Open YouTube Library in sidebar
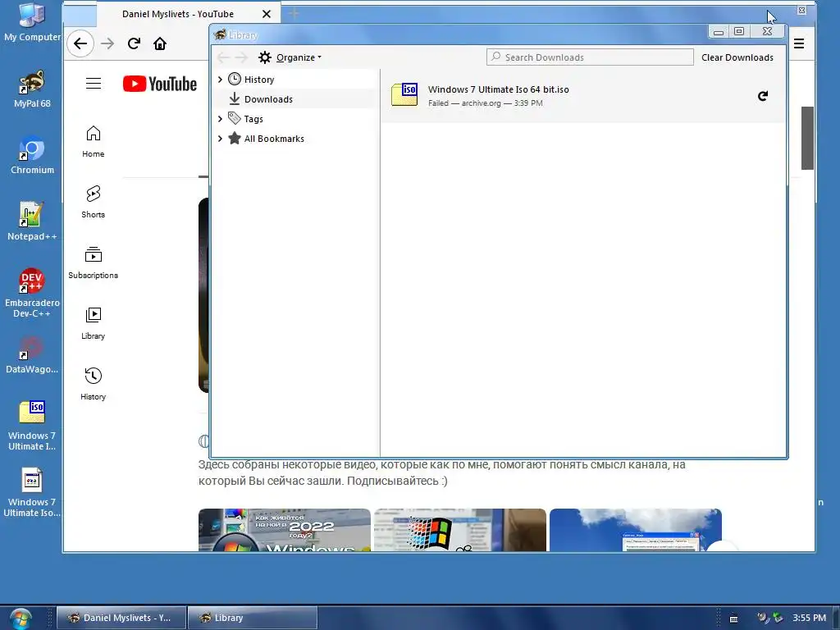The width and height of the screenshot is (840, 630). pos(94,323)
